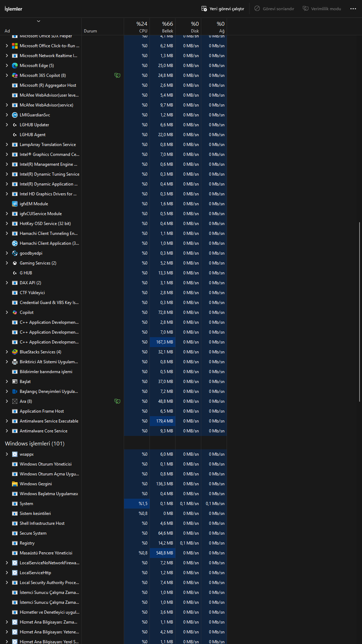Image resolution: width=362 pixels, height=644 pixels.
Task: Click the Microsoft 365 Copilot process icon
Action: 15,75
